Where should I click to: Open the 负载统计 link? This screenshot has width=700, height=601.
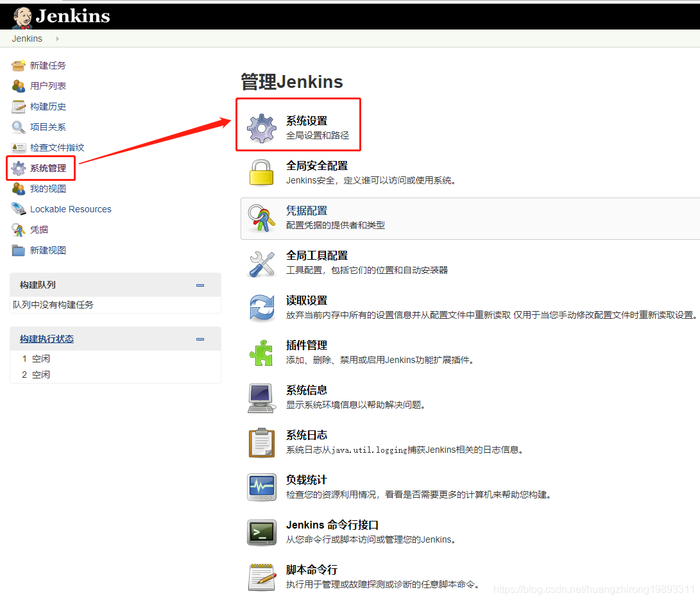(x=307, y=480)
